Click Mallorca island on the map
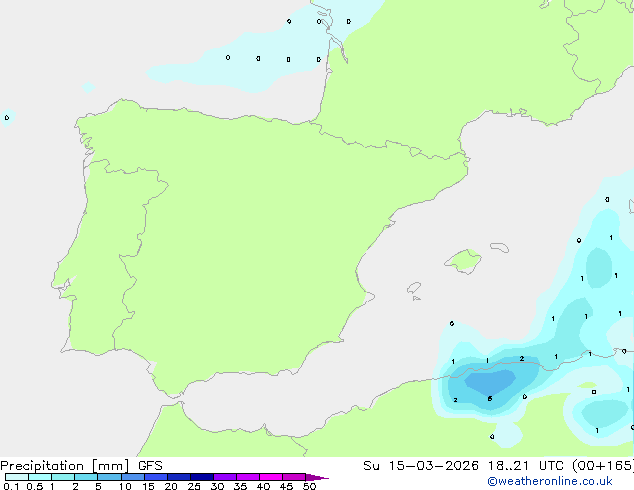Image resolution: width=634 pixels, height=490 pixels. pos(463,261)
